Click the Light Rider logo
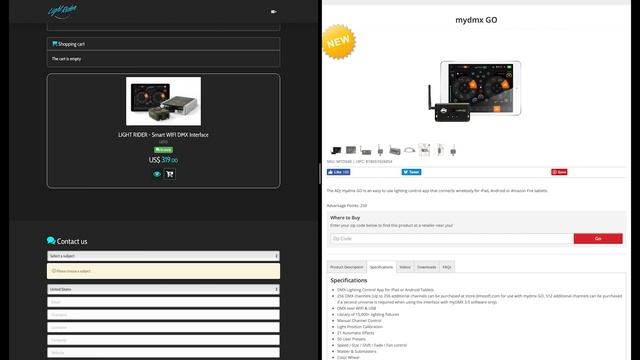This screenshot has height=360, width=640. tap(62, 11)
